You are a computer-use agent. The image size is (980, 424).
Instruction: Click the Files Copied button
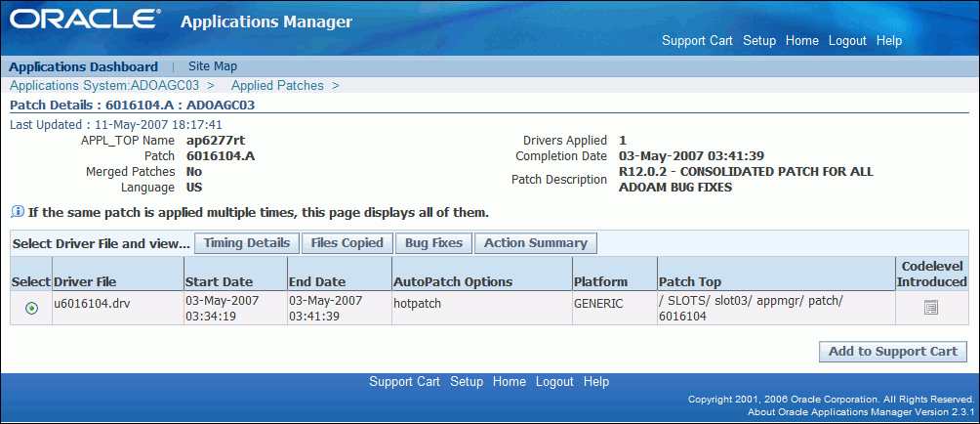[347, 243]
